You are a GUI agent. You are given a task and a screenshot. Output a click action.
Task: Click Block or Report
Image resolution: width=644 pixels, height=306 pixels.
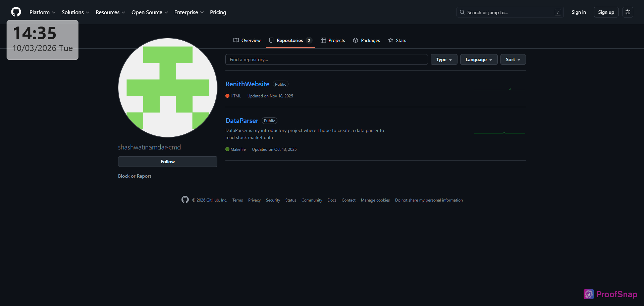(x=135, y=176)
